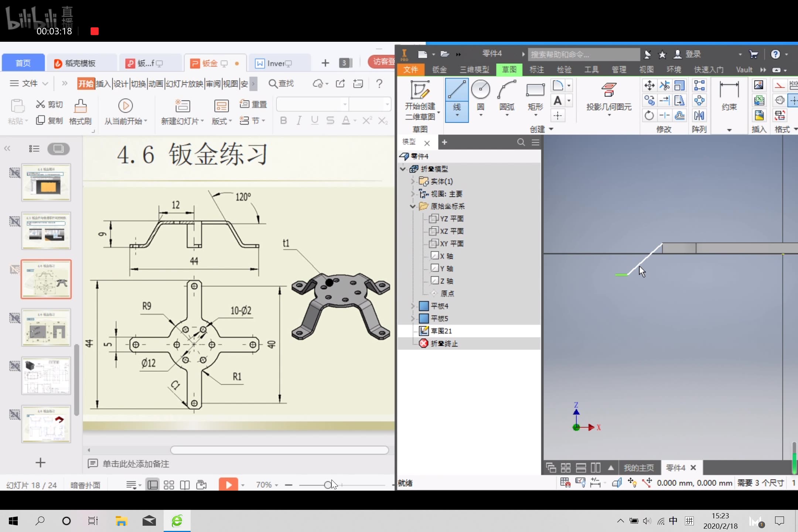
Task: Click the Dimension (约束) tool
Action: [729, 96]
